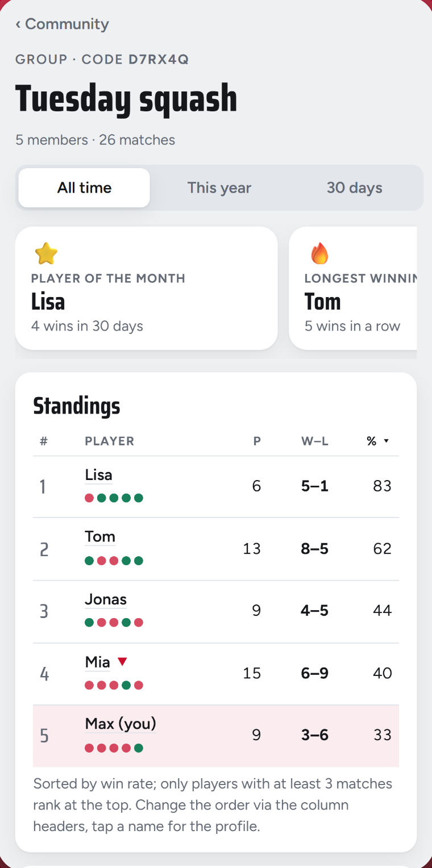This screenshot has height=868, width=432.
Task: Open the Player of the Month Lisa card
Action: click(x=146, y=288)
